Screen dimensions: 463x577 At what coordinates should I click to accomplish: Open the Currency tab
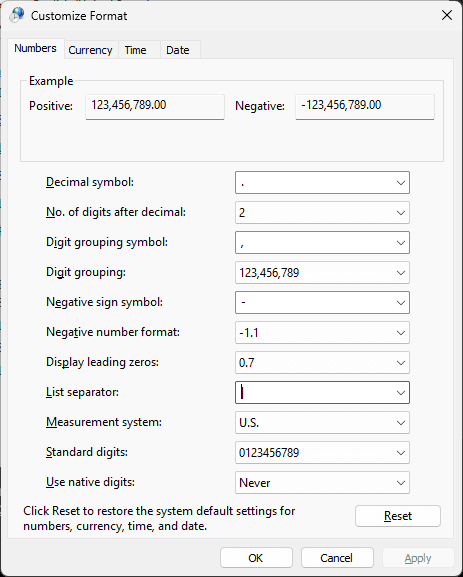(x=91, y=50)
